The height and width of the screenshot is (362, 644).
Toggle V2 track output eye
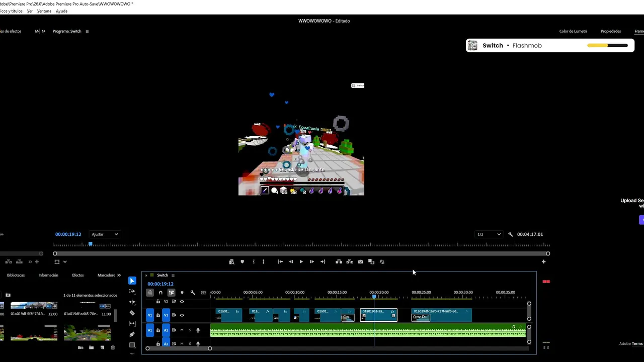[x=182, y=302]
